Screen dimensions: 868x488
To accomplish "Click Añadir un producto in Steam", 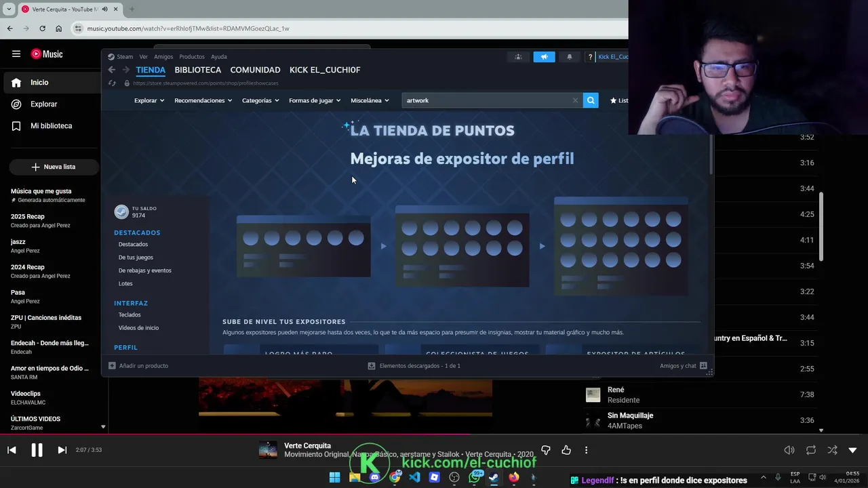I will click(x=138, y=366).
